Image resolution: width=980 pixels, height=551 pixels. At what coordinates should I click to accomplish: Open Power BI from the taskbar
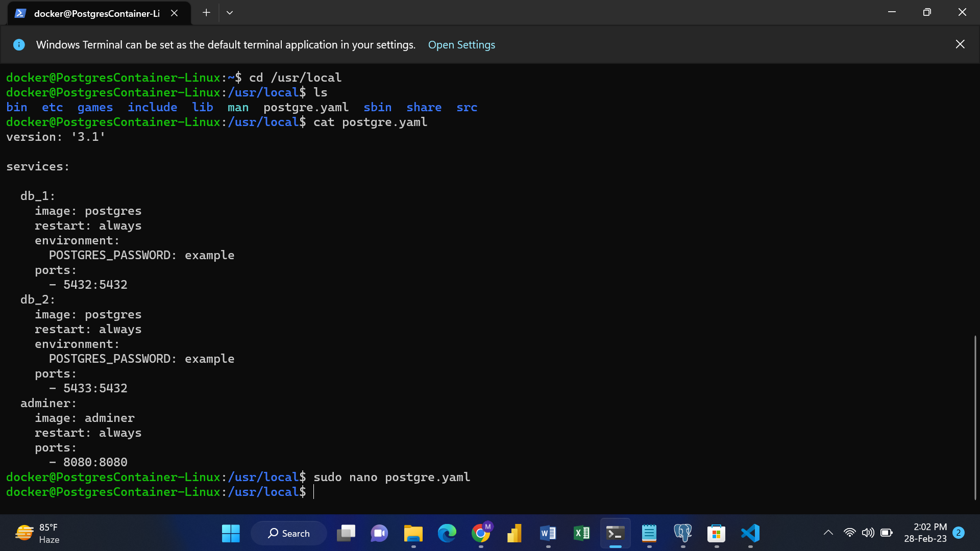(x=514, y=533)
